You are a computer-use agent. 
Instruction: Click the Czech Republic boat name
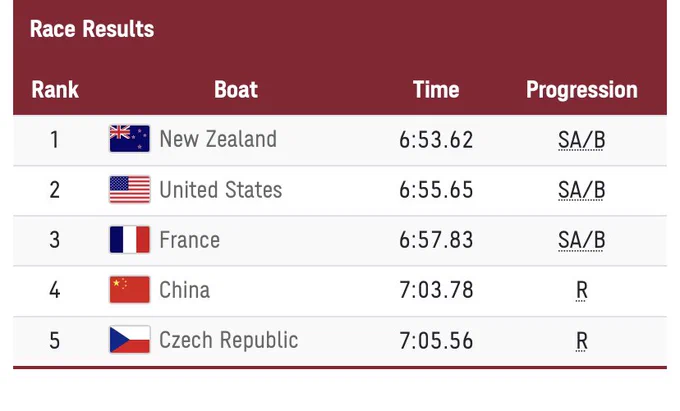(229, 340)
